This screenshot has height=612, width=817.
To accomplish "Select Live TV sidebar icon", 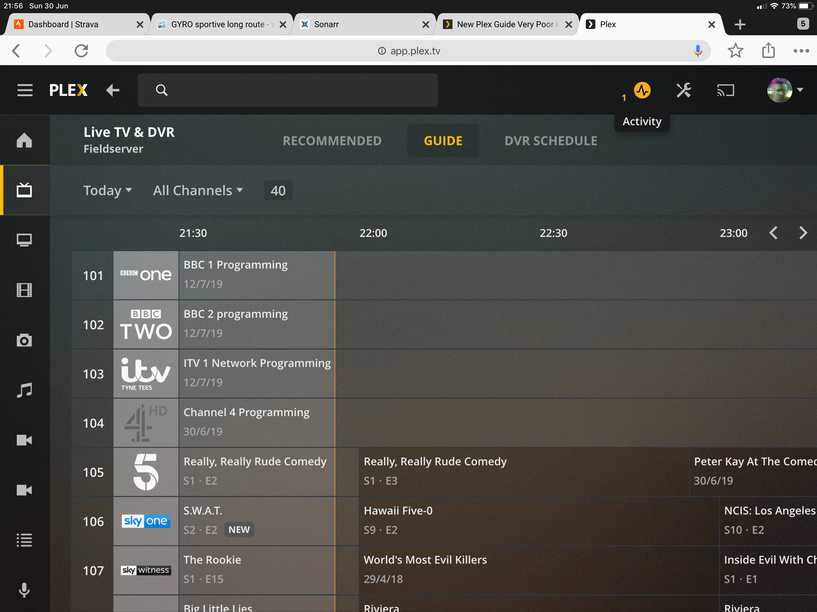I will (x=24, y=190).
